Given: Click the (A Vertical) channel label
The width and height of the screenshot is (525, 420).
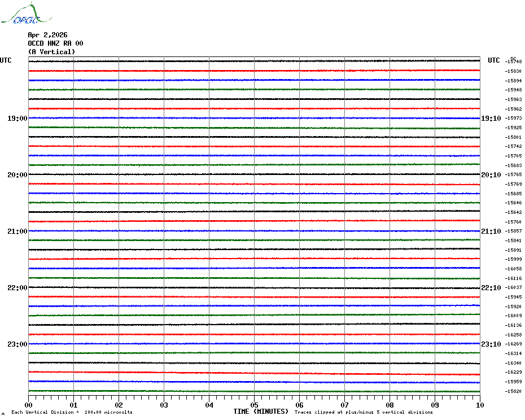Looking at the screenshot, I should (51, 52).
